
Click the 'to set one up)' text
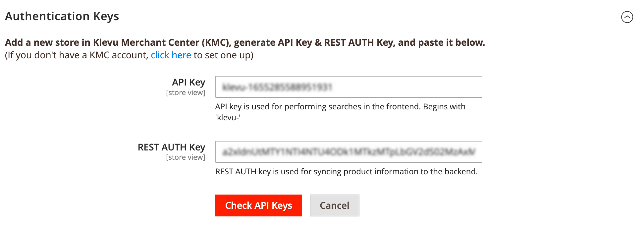pyautogui.click(x=224, y=55)
